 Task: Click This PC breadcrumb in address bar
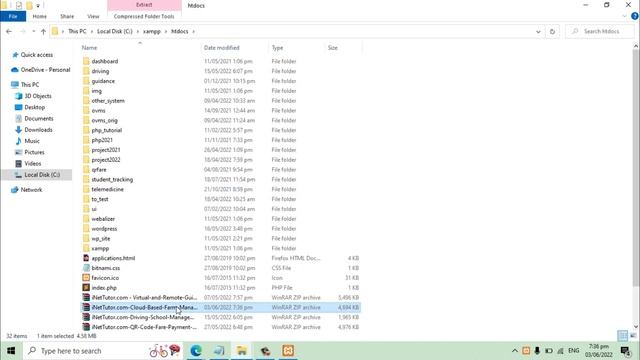[x=77, y=31]
